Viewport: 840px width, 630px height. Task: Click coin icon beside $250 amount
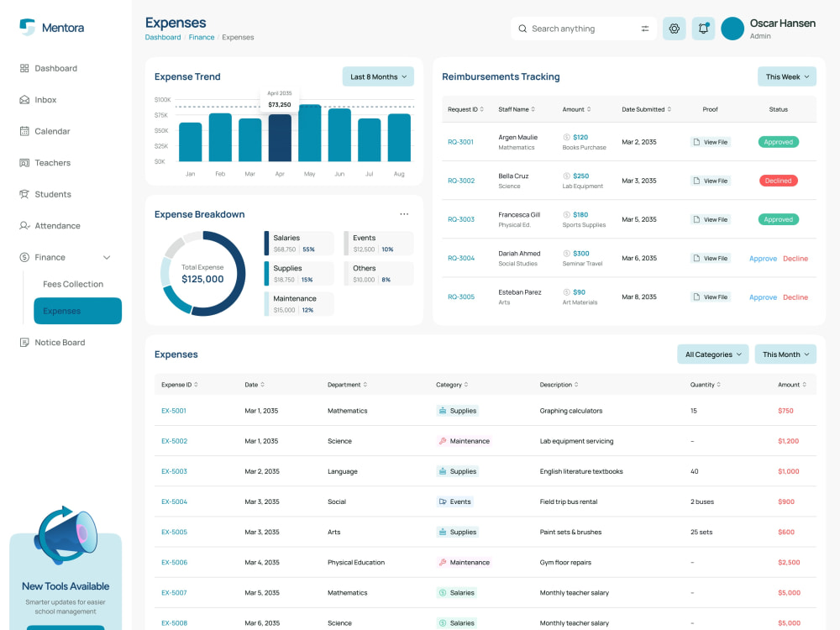point(566,176)
